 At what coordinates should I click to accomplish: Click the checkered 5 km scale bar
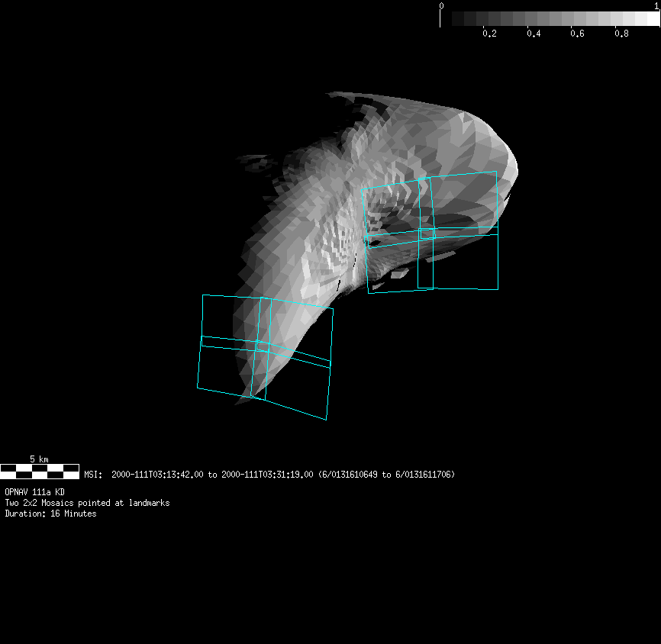pyautogui.click(x=40, y=471)
